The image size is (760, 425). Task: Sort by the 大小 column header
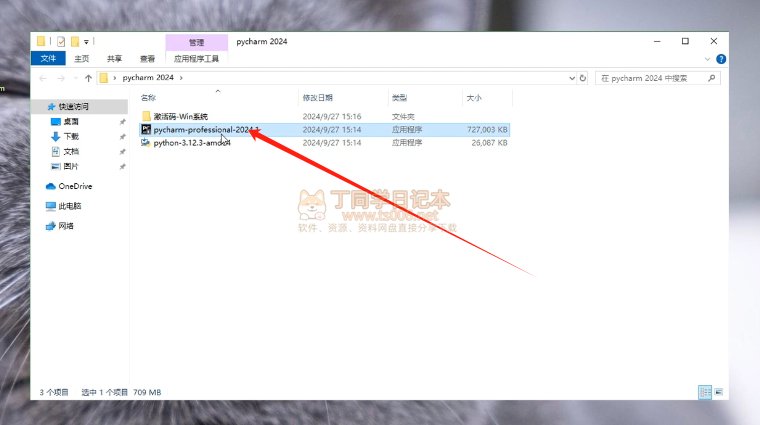[474, 98]
